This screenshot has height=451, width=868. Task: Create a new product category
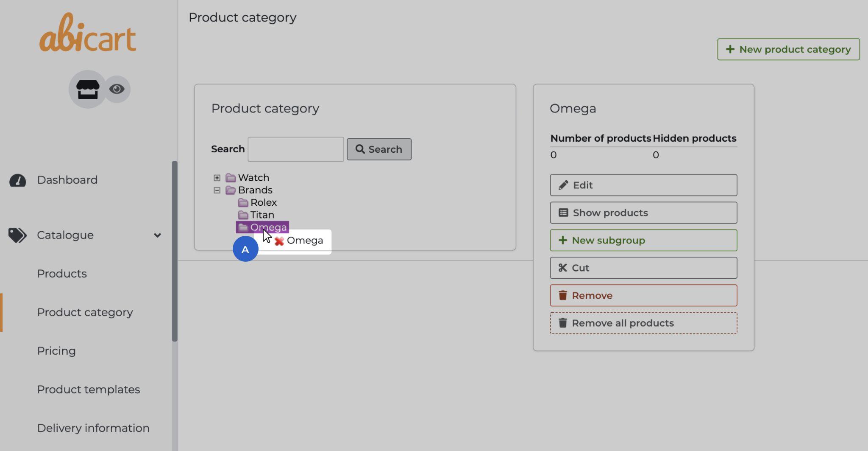[x=788, y=50]
